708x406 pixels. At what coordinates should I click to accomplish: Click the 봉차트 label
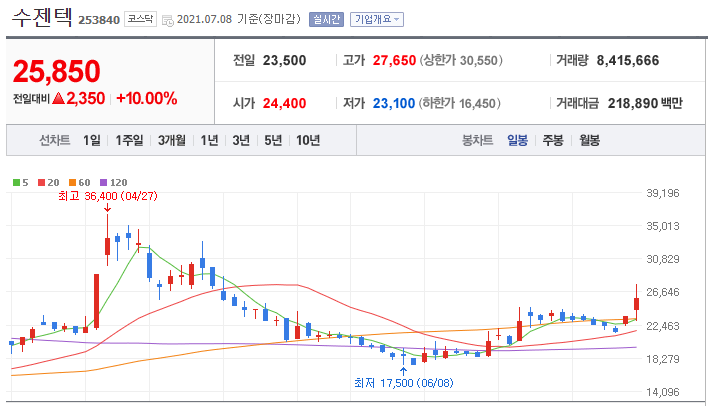(x=477, y=140)
